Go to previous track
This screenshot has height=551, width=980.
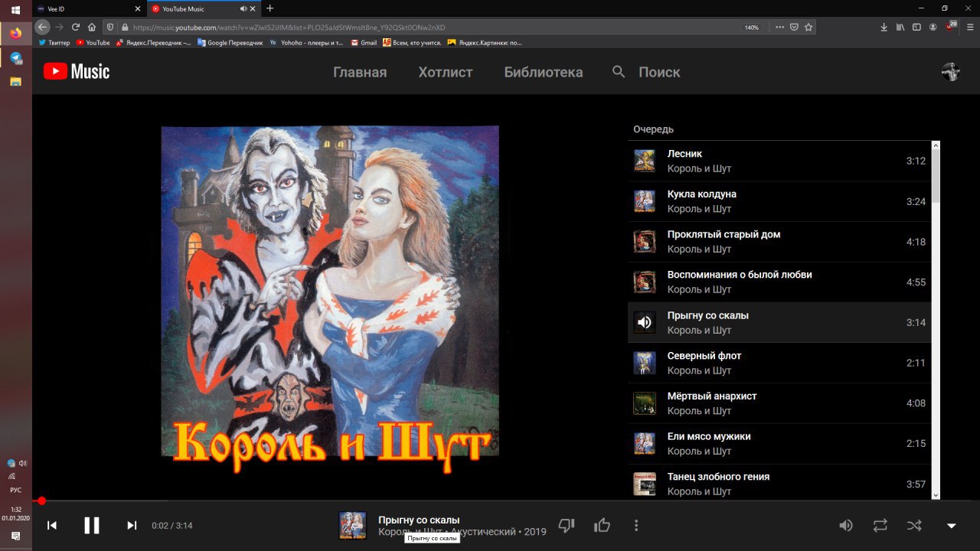(52, 525)
